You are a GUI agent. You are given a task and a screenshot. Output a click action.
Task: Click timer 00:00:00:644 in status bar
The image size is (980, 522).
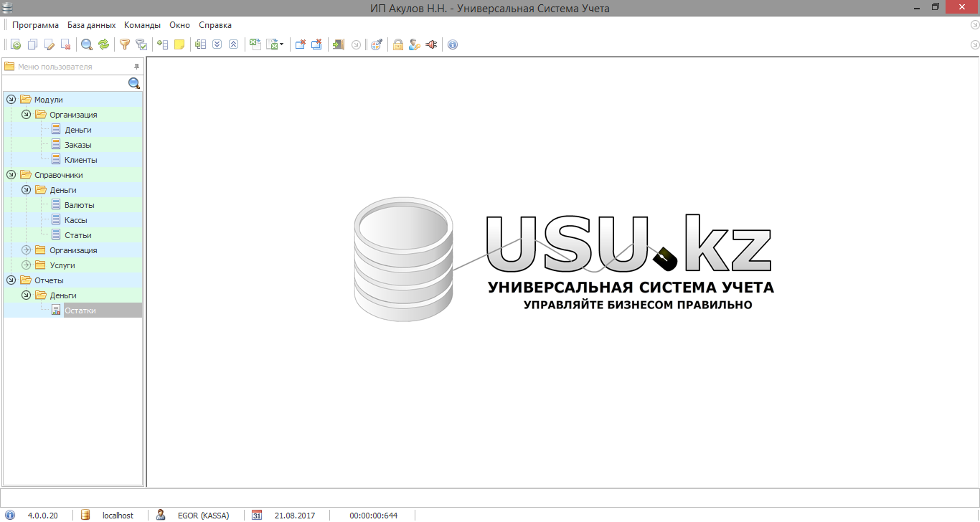pos(373,516)
